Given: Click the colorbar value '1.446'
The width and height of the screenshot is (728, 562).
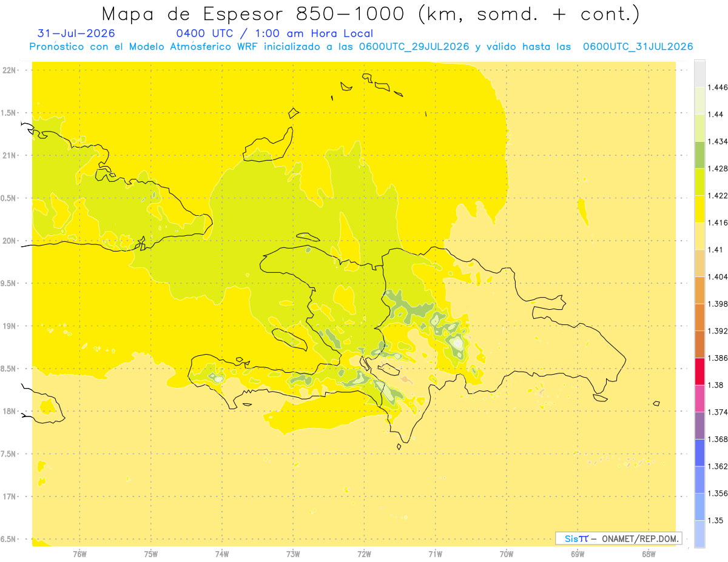Looking at the screenshot, I should [719, 87].
